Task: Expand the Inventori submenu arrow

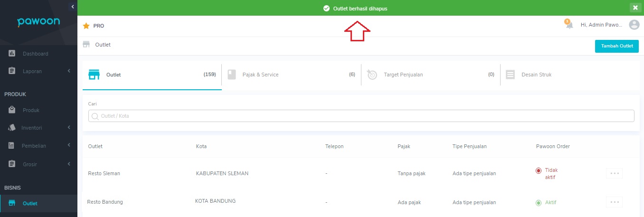Action: tap(69, 128)
